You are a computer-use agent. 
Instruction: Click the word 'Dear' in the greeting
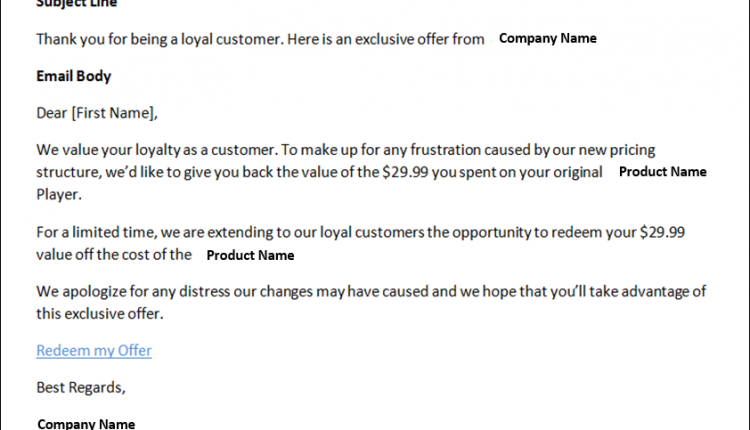tap(52, 113)
